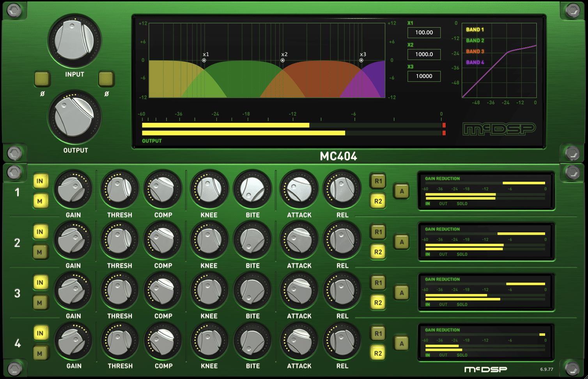This screenshot has width=588, height=379.
Task: Toggle right channel phase invert button
Action: coord(106,79)
